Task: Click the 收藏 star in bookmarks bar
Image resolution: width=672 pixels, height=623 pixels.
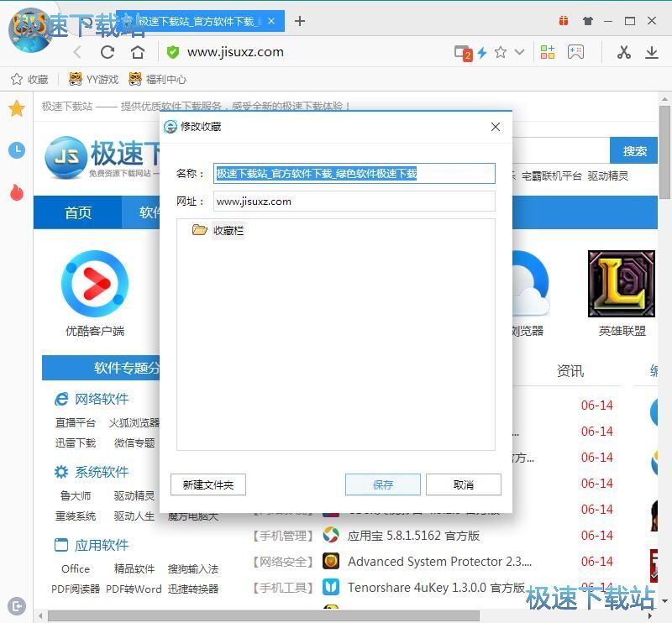Action: [29, 79]
